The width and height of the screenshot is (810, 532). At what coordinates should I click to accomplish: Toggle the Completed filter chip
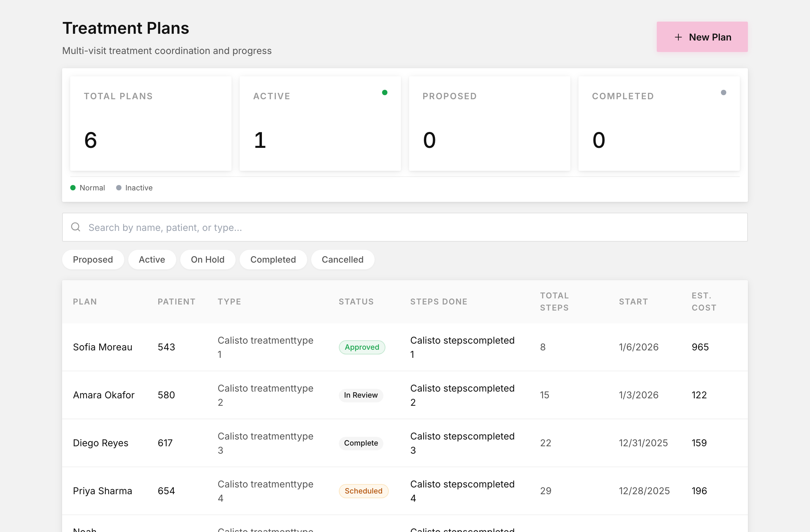(273, 260)
